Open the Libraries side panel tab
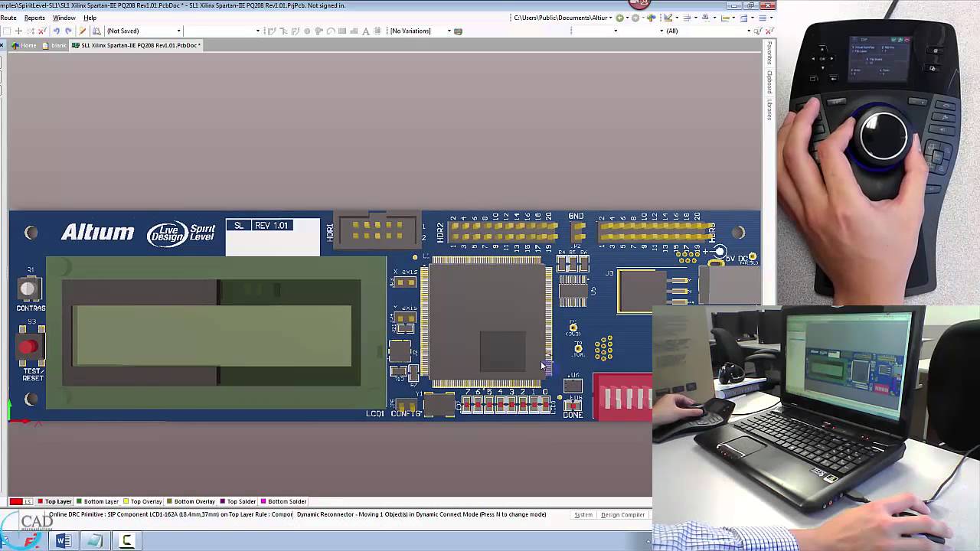The image size is (980, 551). click(769, 109)
